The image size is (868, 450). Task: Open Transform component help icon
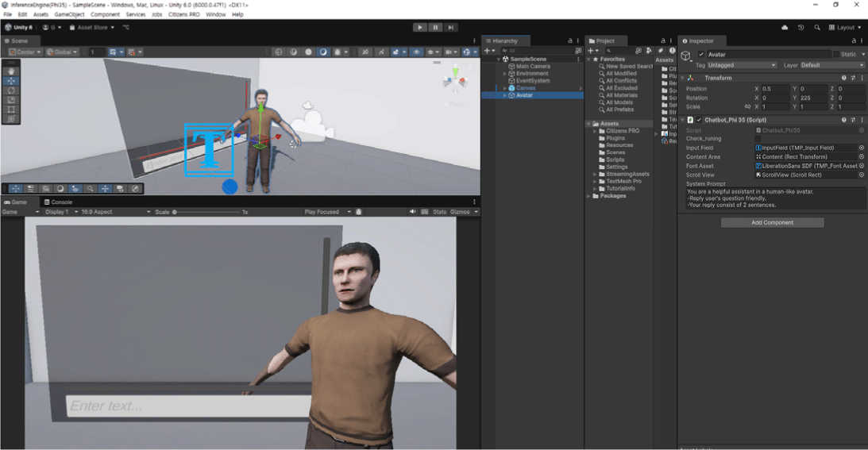click(x=843, y=78)
